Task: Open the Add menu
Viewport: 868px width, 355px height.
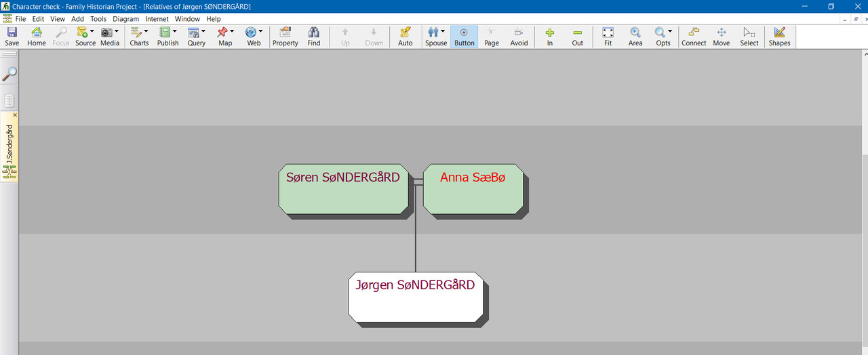Action: [x=78, y=19]
